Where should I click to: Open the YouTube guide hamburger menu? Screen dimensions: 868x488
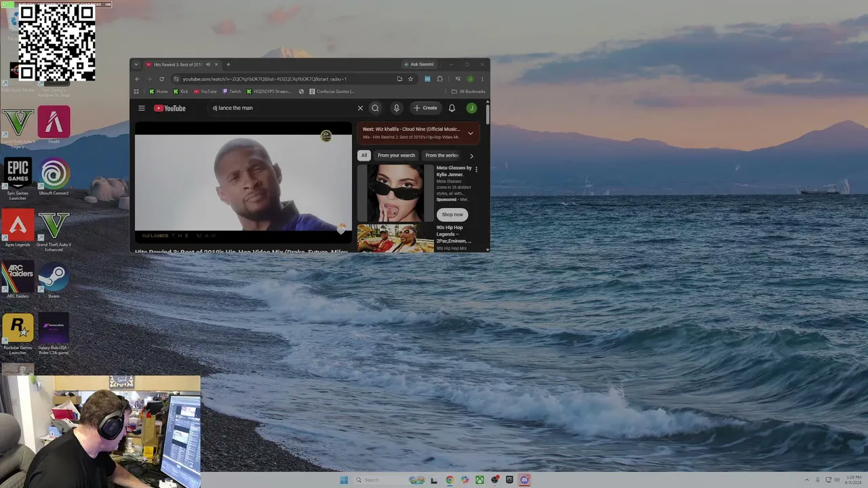pos(142,108)
